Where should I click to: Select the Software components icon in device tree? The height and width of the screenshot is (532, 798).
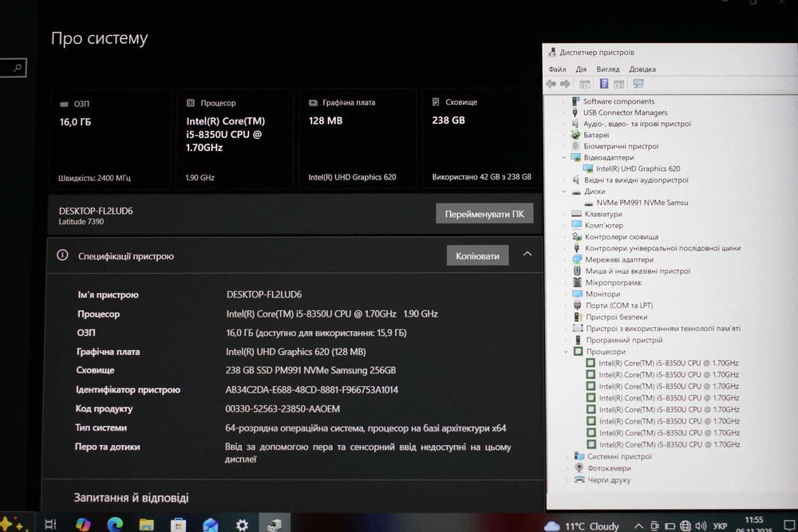point(575,101)
